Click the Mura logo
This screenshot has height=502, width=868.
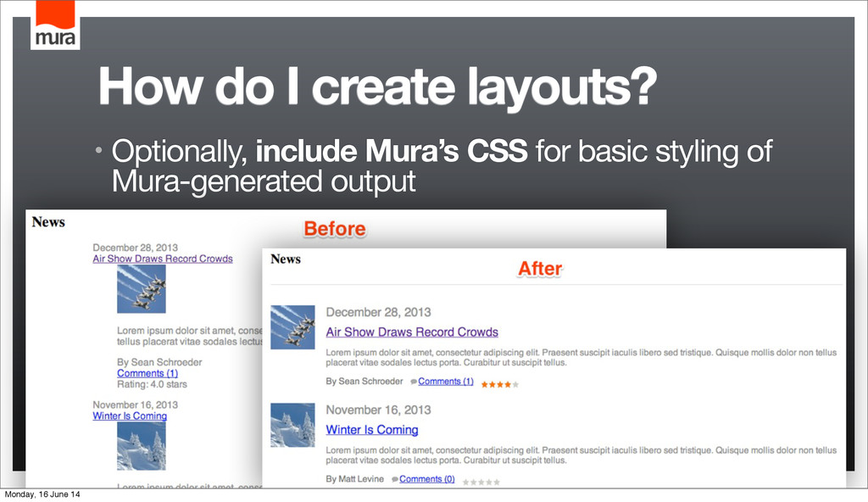(55, 25)
